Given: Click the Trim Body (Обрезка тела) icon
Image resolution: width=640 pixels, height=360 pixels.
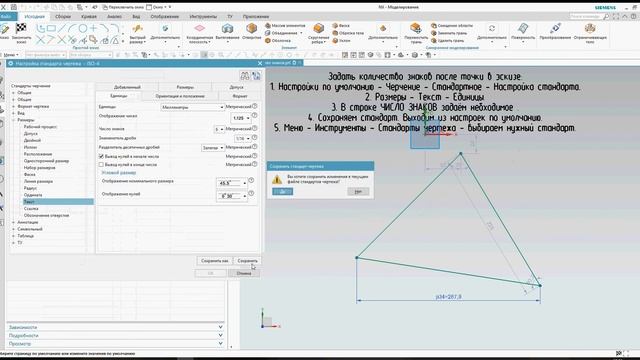Looking at the screenshot, I should pyautogui.click(x=335, y=33).
